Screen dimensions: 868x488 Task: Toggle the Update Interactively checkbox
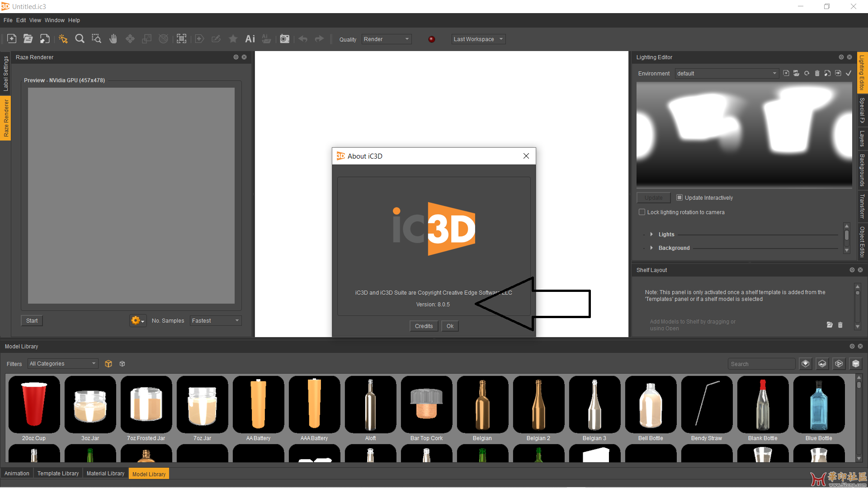click(x=679, y=197)
